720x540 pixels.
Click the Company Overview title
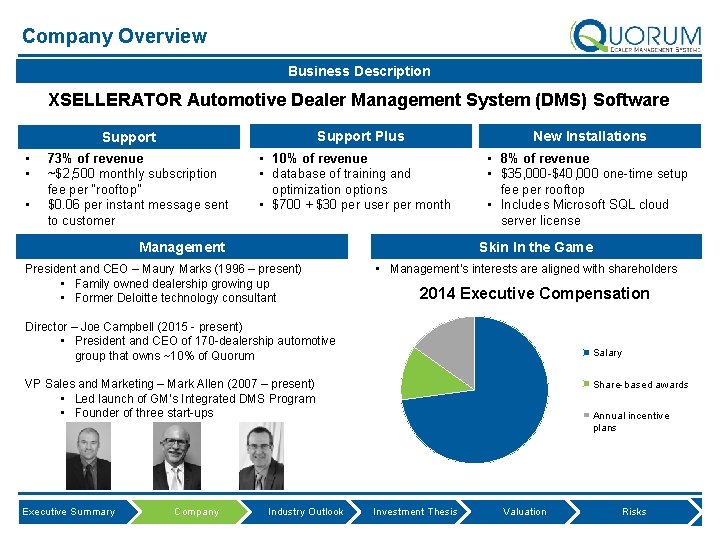(114, 36)
